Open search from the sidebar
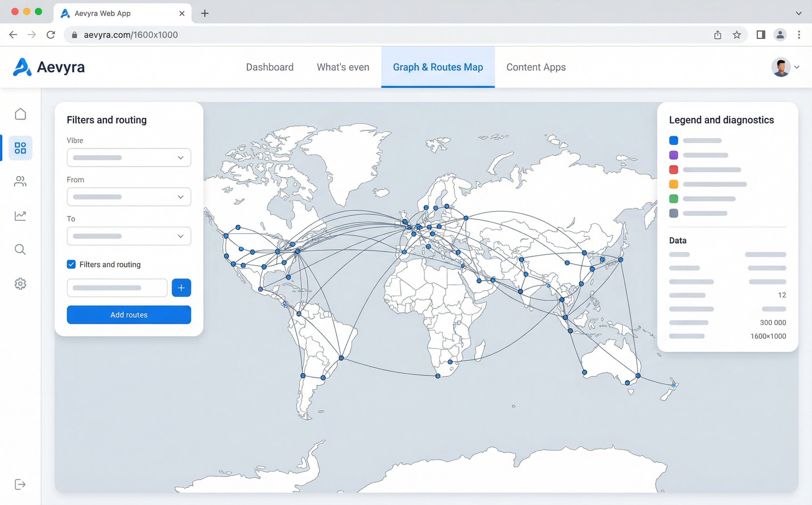 coord(20,249)
